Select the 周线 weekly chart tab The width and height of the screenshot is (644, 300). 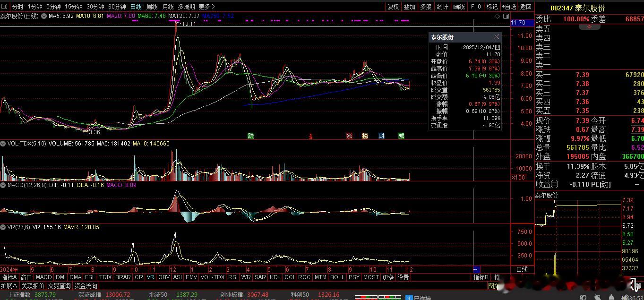pyautogui.click(x=152, y=7)
